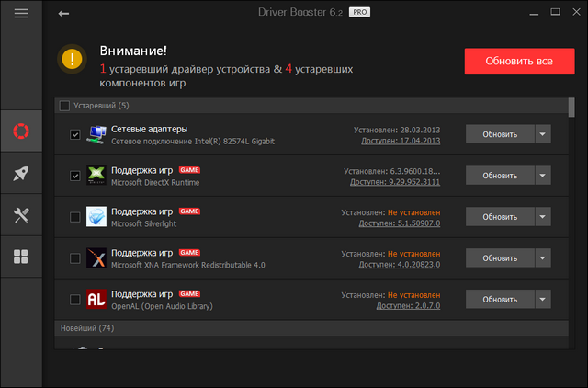Click the Новейший (74) section header
Screen dimensions: 588x388
[x=311, y=328]
